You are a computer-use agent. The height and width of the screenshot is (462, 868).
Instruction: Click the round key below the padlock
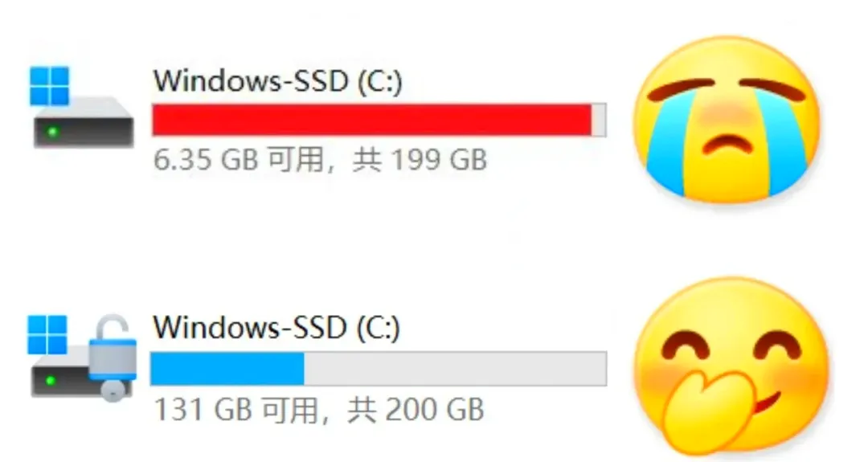113,390
